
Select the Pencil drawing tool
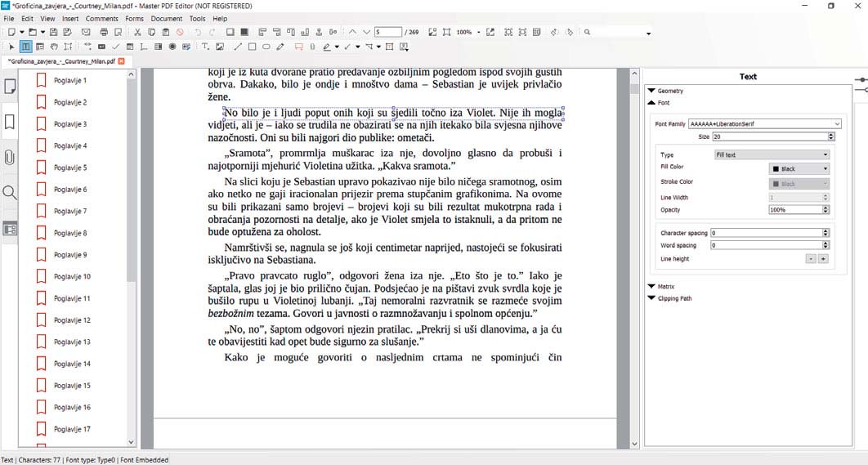280,47
